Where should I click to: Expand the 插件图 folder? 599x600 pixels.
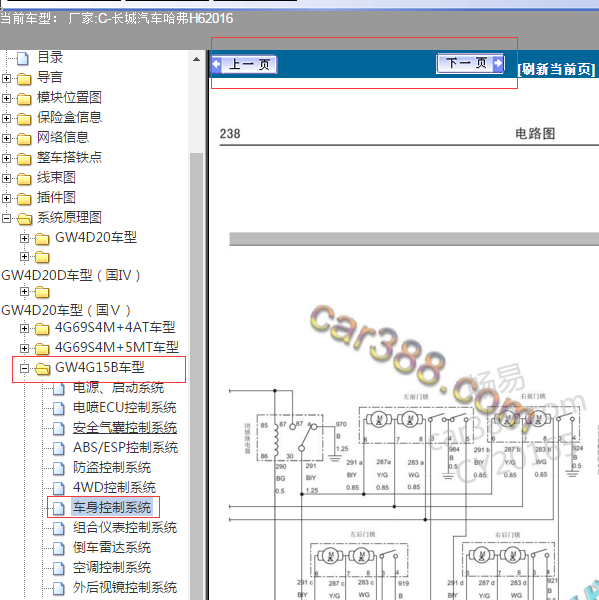pos(6,198)
